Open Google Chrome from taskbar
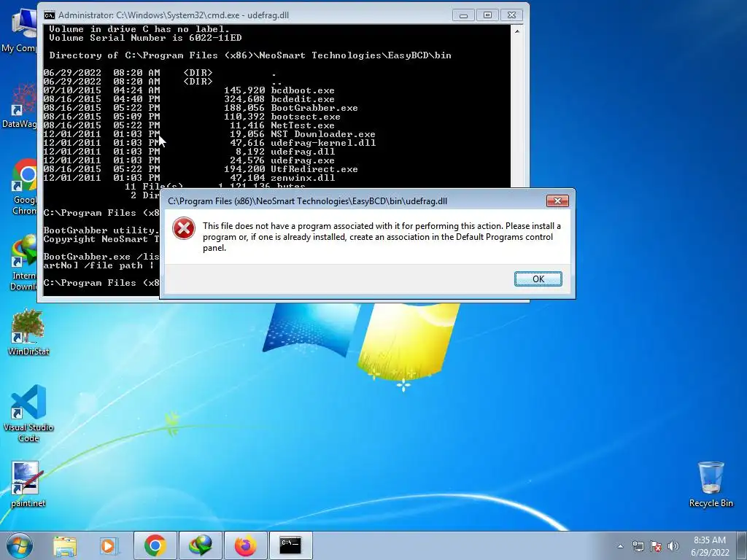This screenshot has width=747, height=560. (155, 545)
